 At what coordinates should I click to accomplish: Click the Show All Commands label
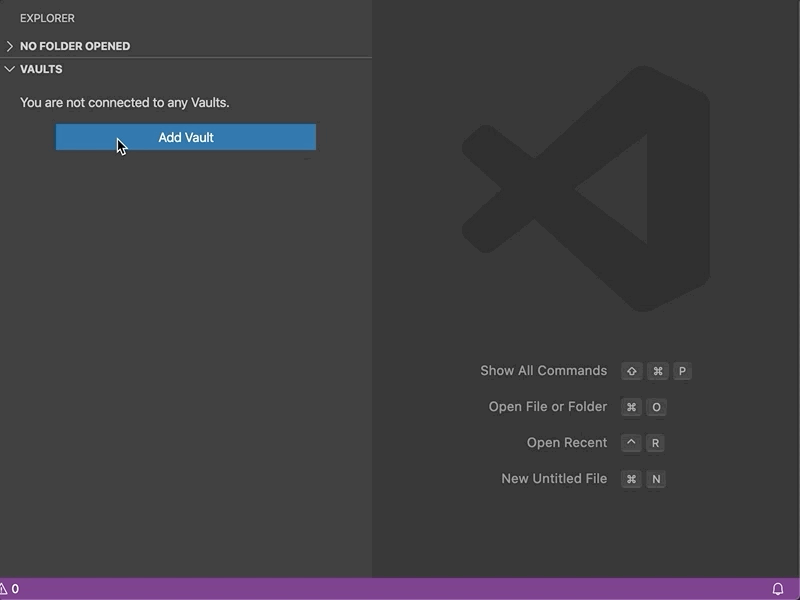click(543, 370)
